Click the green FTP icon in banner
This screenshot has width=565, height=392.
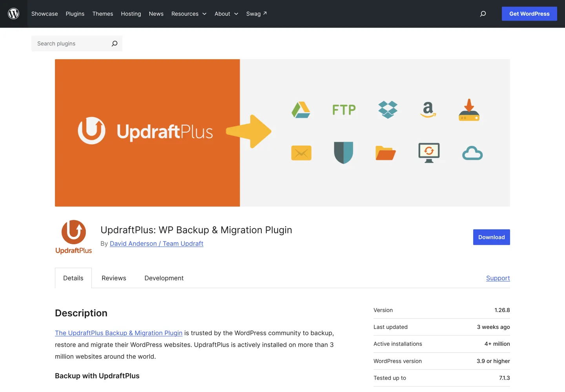click(x=344, y=110)
